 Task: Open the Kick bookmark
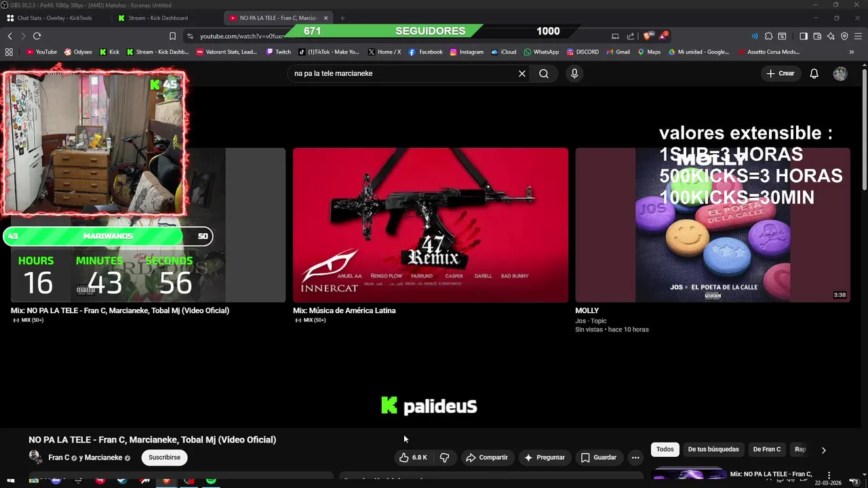coord(109,52)
